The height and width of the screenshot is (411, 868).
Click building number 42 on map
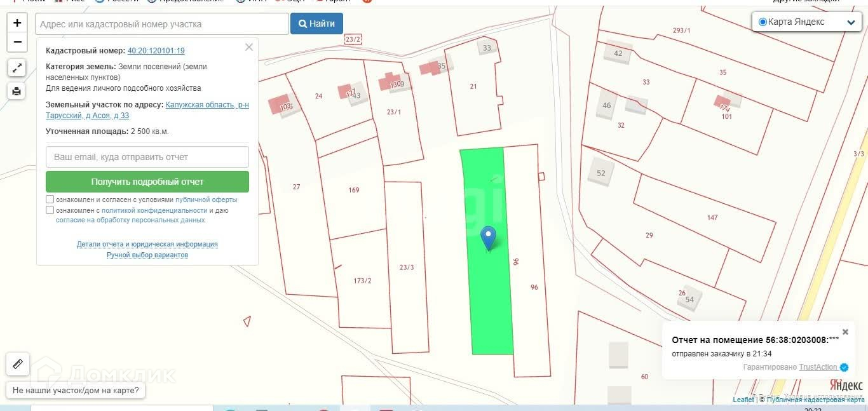click(x=618, y=53)
